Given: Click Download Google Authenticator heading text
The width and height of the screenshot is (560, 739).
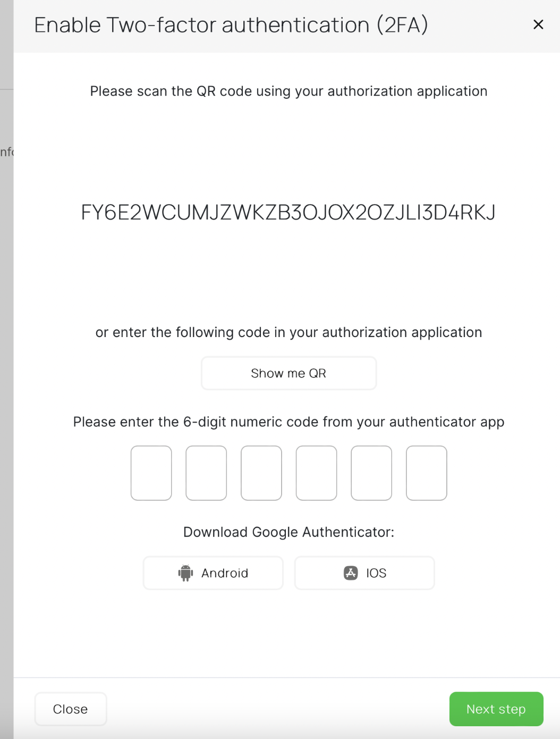Looking at the screenshot, I should tap(289, 532).
